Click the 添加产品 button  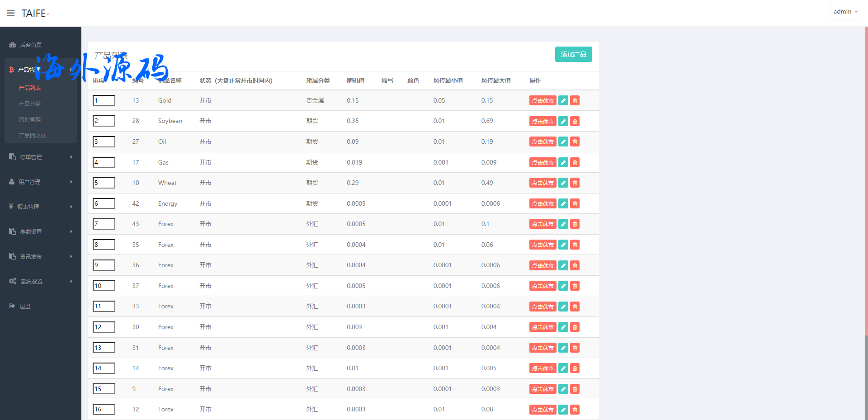(x=573, y=54)
